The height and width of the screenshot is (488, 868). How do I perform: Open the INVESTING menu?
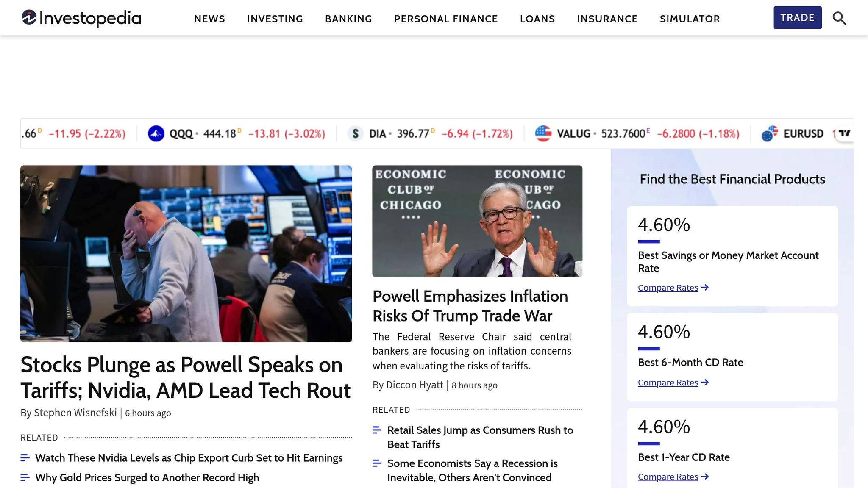[275, 19]
